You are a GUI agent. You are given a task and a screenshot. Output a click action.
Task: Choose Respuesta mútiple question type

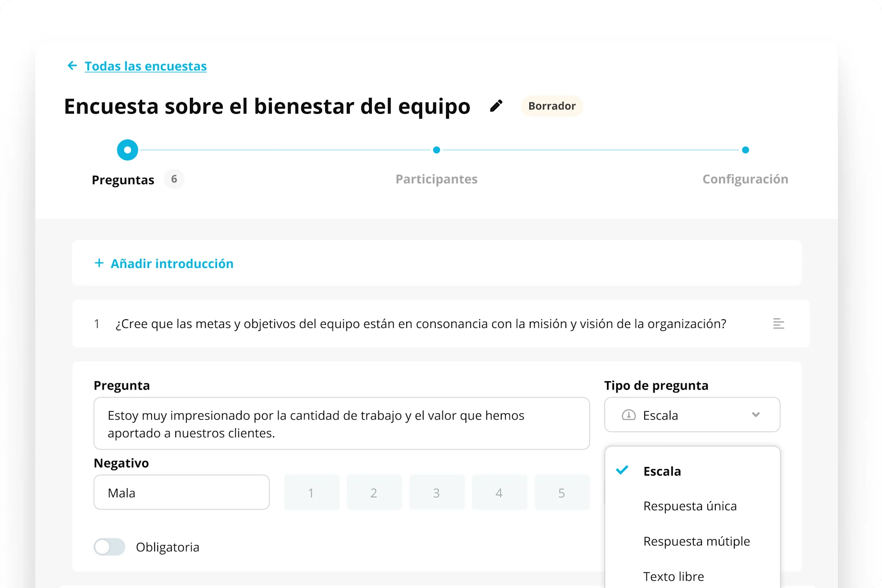point(696,541)
